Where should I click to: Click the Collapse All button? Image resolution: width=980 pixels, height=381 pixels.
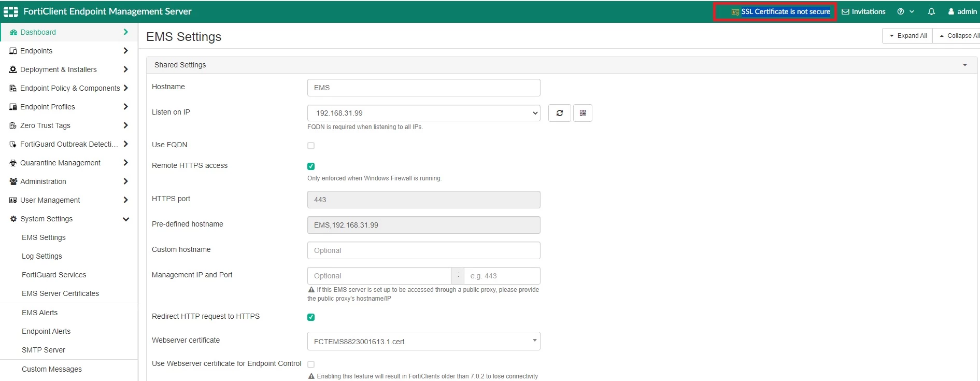[x=957, y=36]
